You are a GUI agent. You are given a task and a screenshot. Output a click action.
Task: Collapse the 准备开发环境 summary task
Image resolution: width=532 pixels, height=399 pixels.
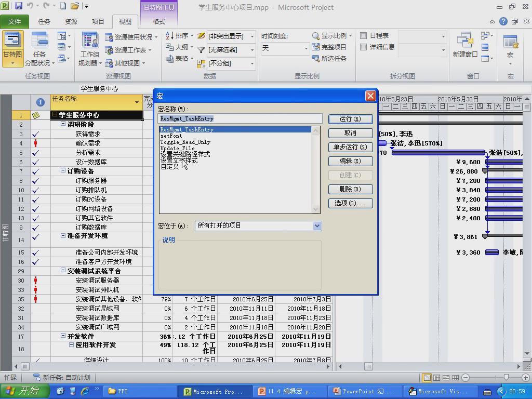pyautogui.click(x=63, y=235)
